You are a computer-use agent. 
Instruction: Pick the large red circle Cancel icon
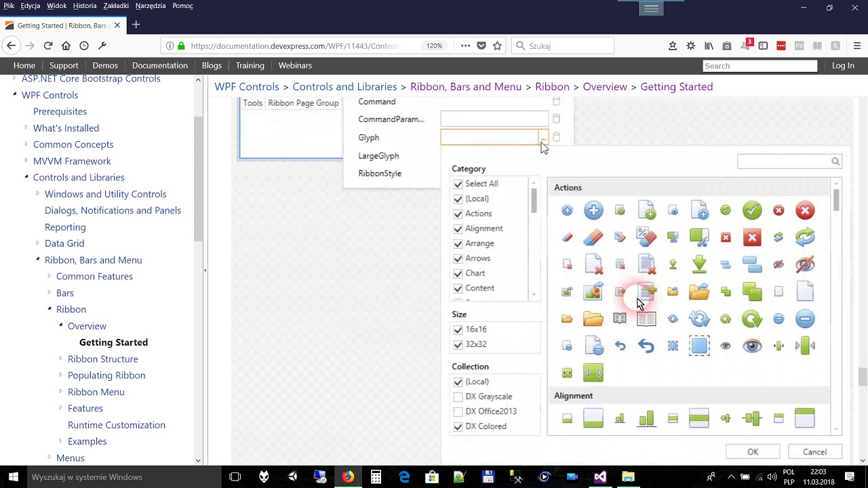coord(805,211)
